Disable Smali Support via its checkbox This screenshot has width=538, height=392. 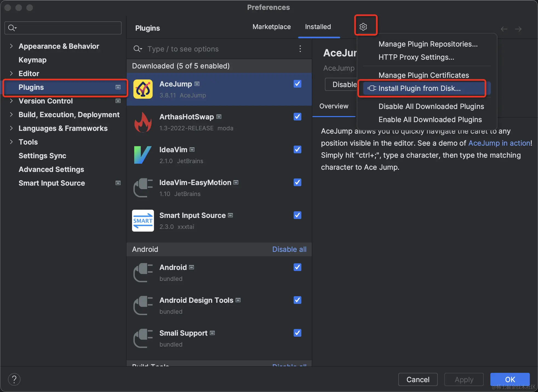297,333
